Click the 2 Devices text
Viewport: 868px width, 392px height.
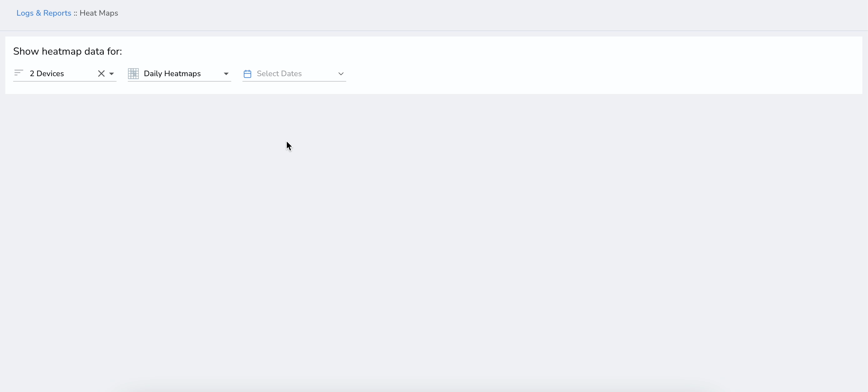(47, 73)
